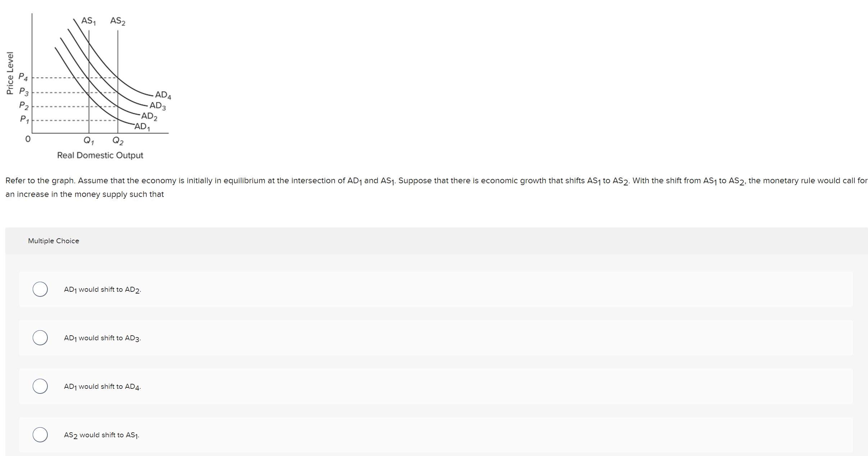Click answer text 'AS2 would shift to AS1'
Viewport: 868px width, 456px height.
(102, 435)
